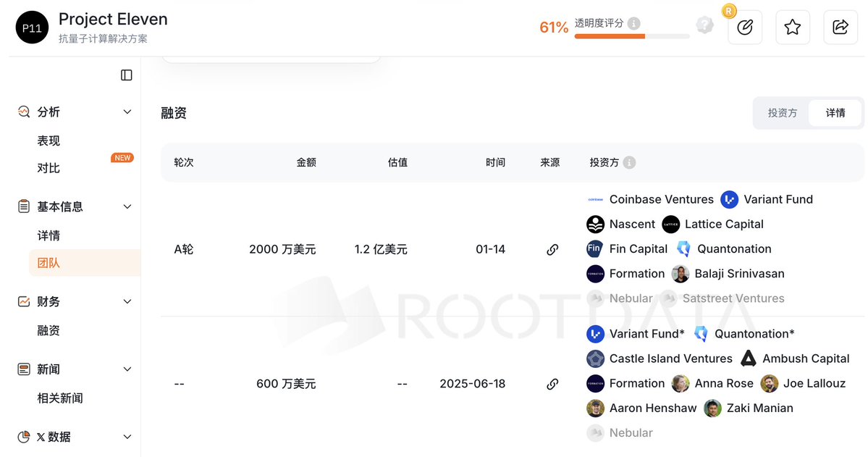This screenshot has width=868, height=457.
Task: Click Fin Capital logo icon
Action: click(595, 248)
